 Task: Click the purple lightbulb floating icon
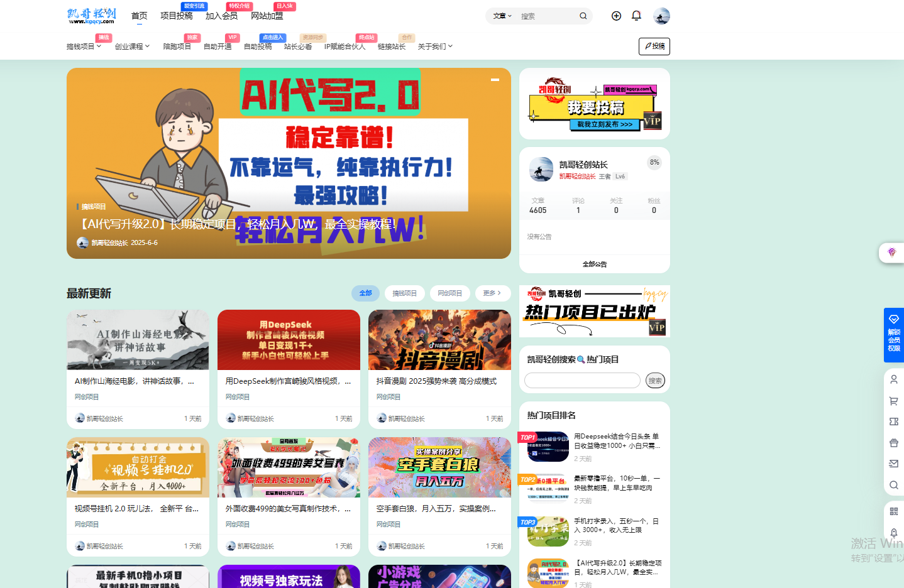[x=891, y=253]
